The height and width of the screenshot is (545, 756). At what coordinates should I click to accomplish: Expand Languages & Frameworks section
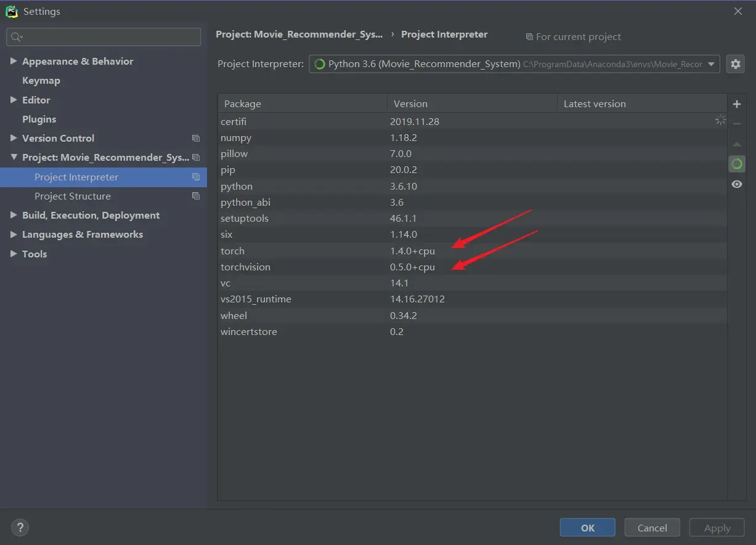coord(14,234)
